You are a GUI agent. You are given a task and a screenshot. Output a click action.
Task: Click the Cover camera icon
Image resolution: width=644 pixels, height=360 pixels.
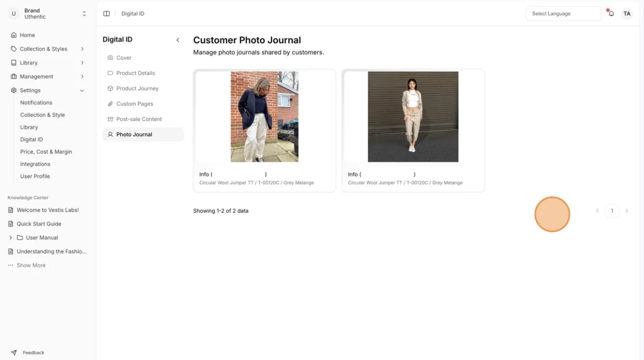pyautogui.click(x=110, y=58)
